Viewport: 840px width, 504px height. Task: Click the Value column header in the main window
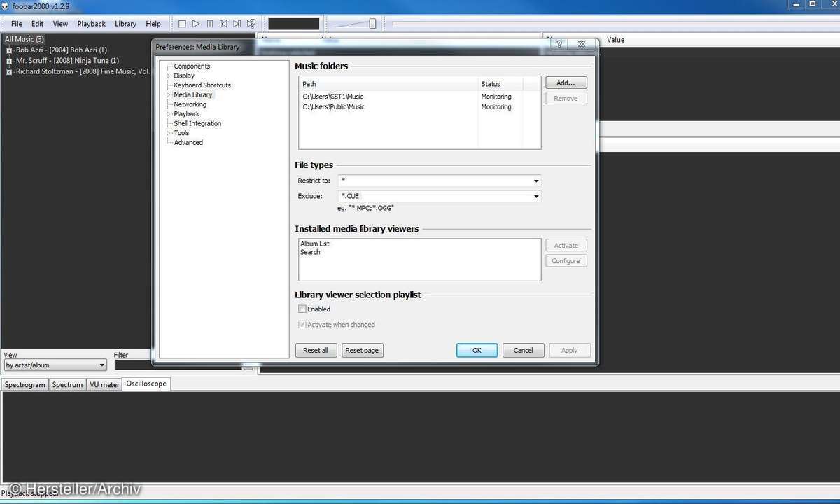(615, 40)
